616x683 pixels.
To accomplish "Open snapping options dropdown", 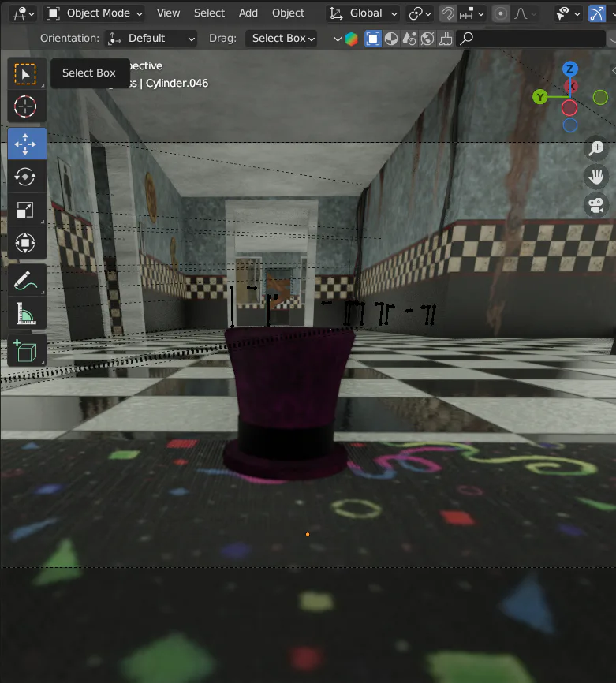I will [472, 14].
